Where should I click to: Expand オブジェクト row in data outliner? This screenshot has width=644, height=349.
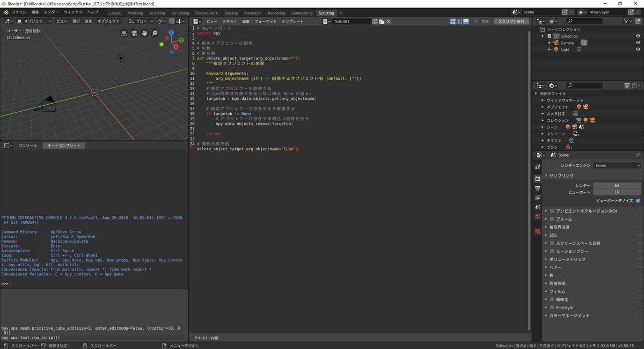(x=543, y=107)
